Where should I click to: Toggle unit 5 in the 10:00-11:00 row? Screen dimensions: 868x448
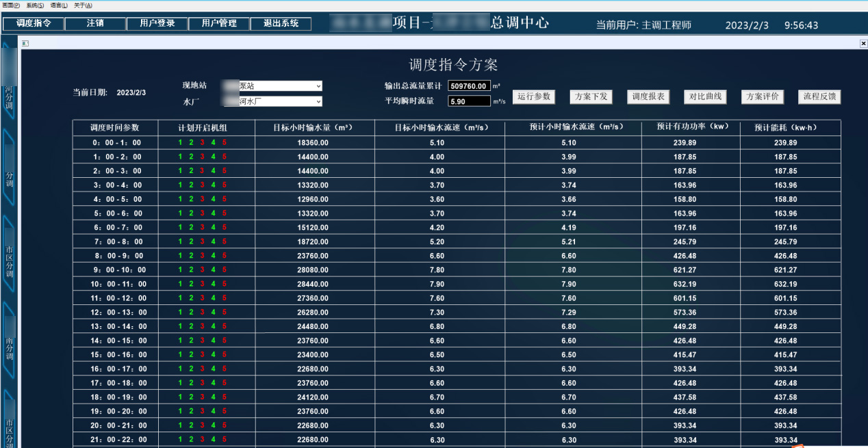(x=224, y=284)
